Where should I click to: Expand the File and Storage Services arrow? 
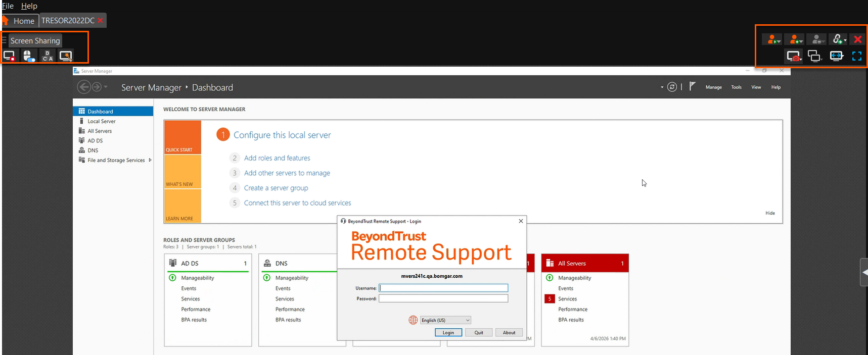[150, 160]
